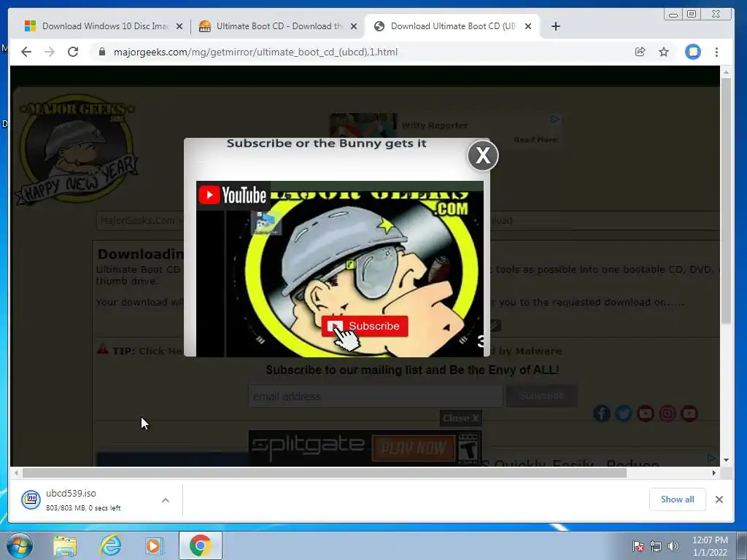Dismiss the Subscribe popup with X

click(483, 155)
